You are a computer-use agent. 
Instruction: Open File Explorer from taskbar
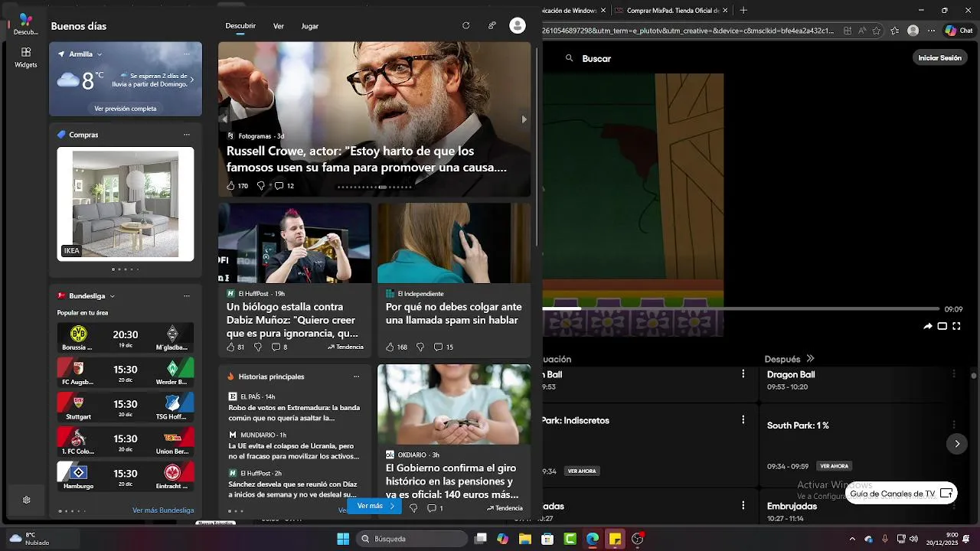524,539
